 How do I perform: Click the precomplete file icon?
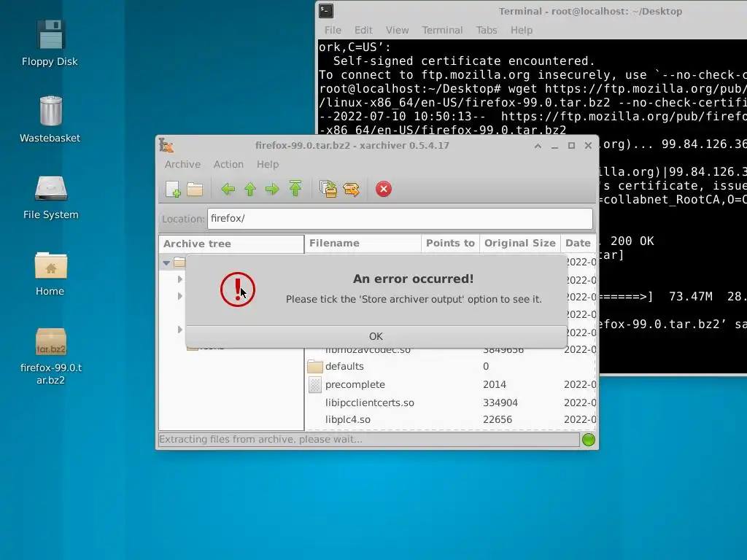(x=315, y=384)
